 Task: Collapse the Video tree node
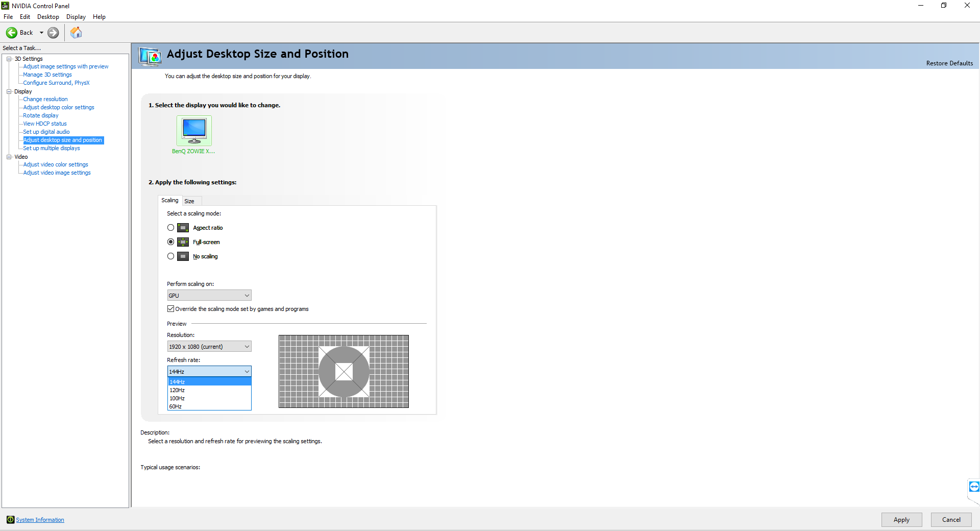(9, 157)
